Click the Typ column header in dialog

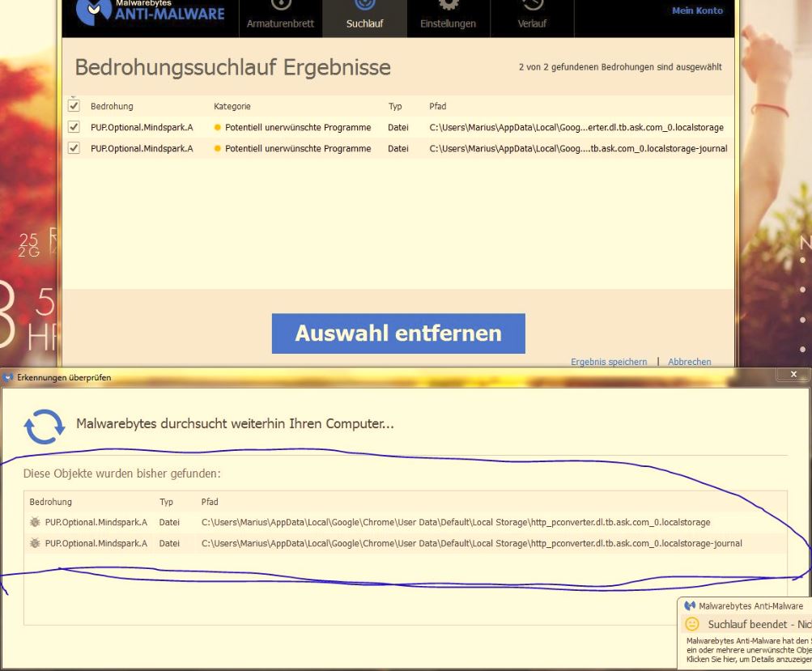[x=166, y=502]
